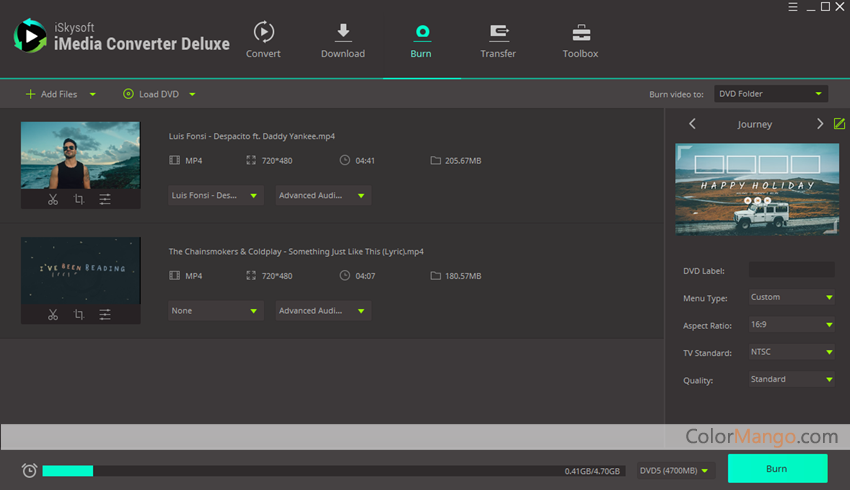Click the 0.41GB/4.70GB capacity text

(592, 471)
